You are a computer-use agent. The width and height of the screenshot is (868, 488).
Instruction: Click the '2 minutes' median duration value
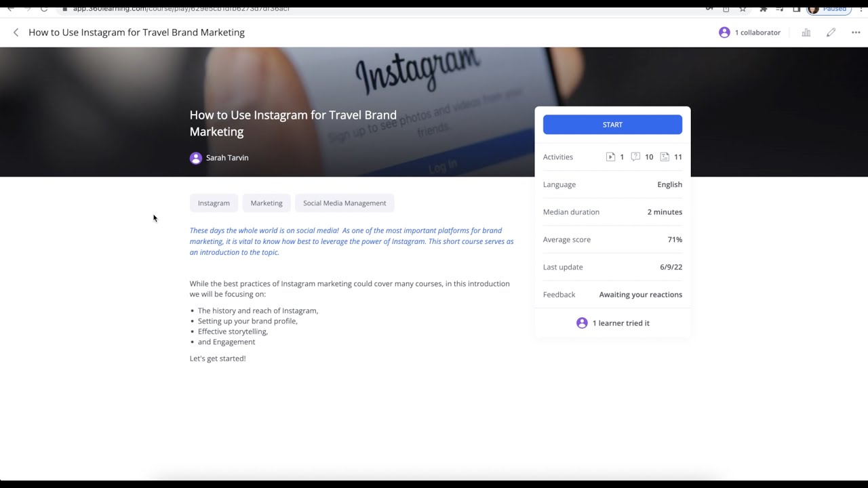665,212
